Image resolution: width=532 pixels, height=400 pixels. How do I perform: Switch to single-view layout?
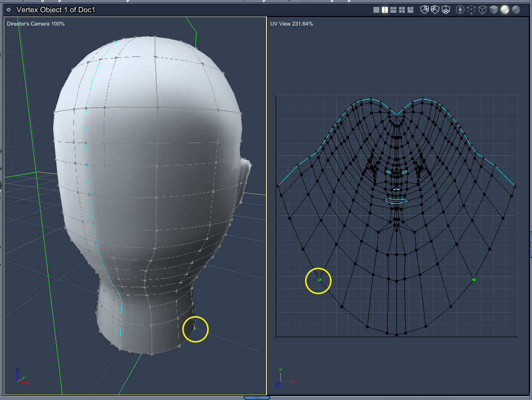376,10
